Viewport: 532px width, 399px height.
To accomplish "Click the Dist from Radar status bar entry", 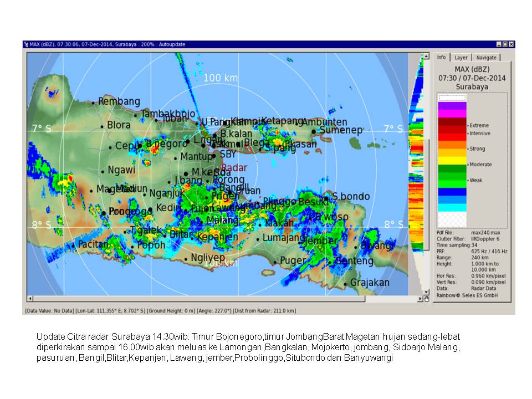I will [264, 311].
